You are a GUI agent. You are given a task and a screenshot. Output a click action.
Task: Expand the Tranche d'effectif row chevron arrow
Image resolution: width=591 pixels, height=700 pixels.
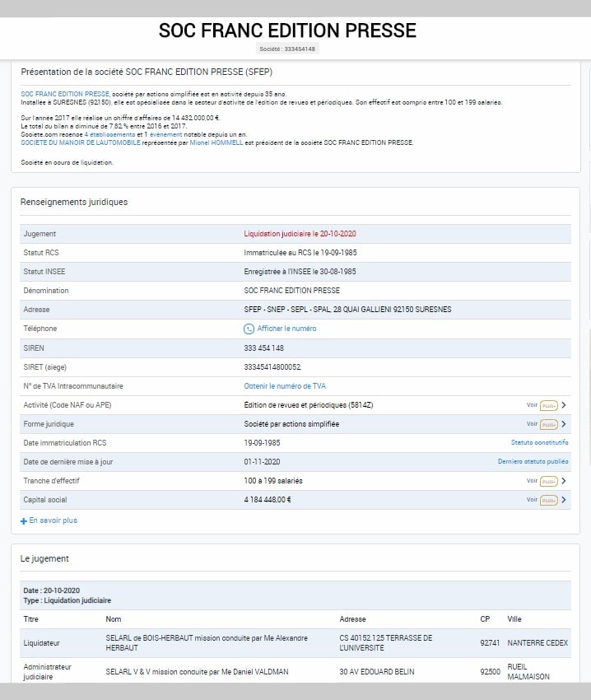pyautogui.click(x=564, y=481)
